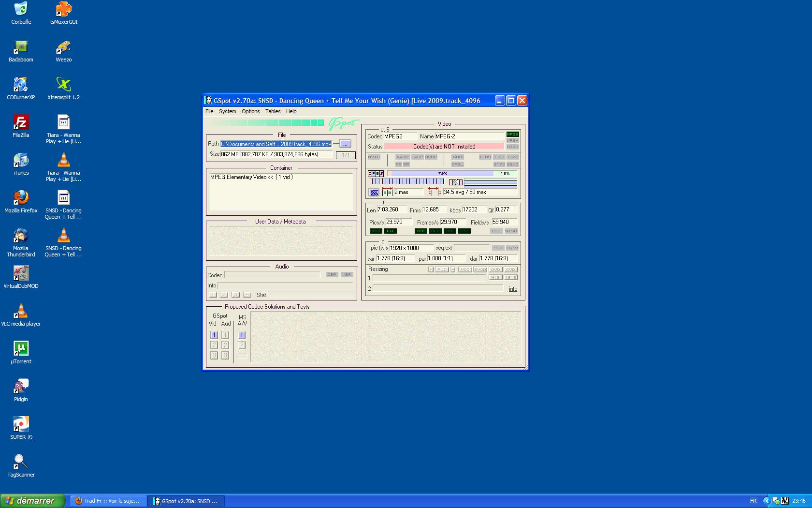The image size is (812, 508).
Task: Click the AVID indicator badge
Action: pyautogui.click(x=374, y=157)
